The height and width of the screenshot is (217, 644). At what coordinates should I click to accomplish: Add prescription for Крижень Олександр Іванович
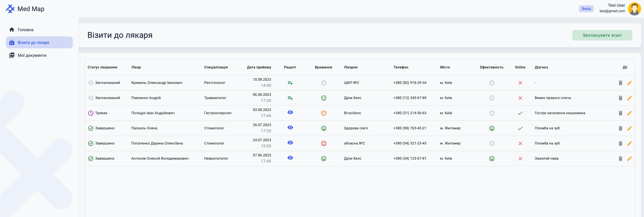coord(290,83)
